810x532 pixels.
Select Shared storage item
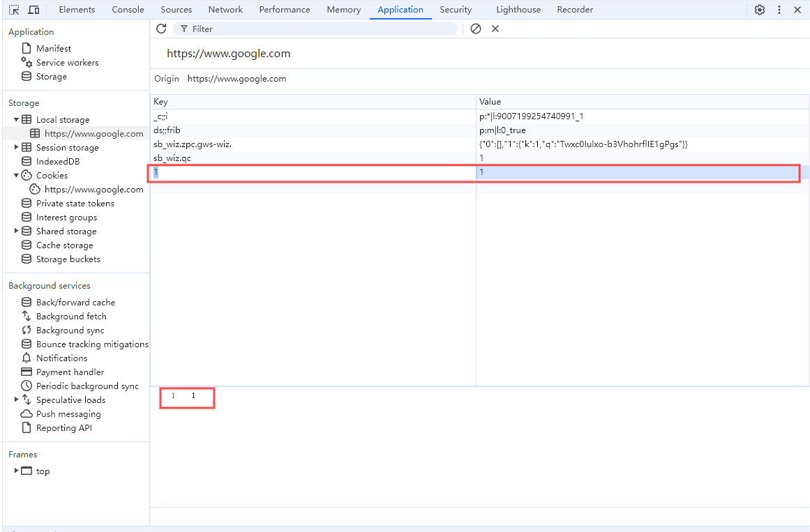click(x=66, y=231)
